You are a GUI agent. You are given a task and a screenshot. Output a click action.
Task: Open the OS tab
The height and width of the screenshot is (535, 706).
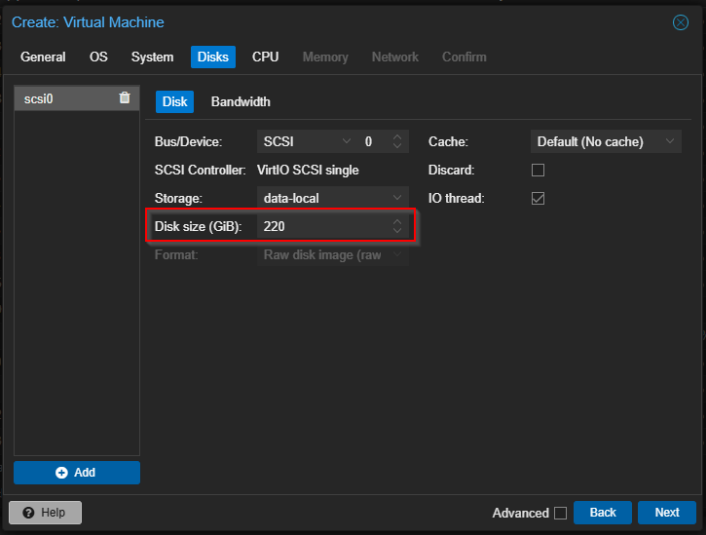click(98, 57)
